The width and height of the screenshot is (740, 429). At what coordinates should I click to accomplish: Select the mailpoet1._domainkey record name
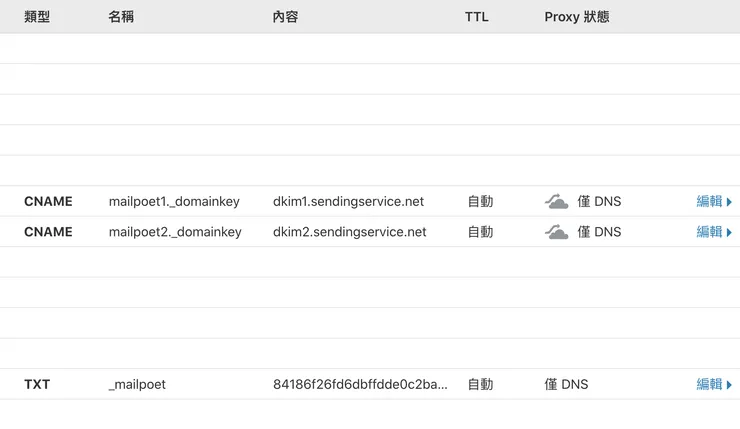pyautogui.click(x=175, y=202)
